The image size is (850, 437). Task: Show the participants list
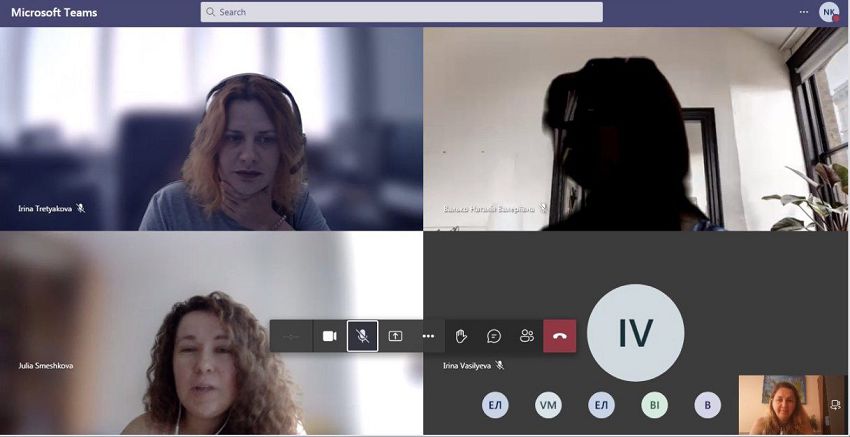coord(527,336)
